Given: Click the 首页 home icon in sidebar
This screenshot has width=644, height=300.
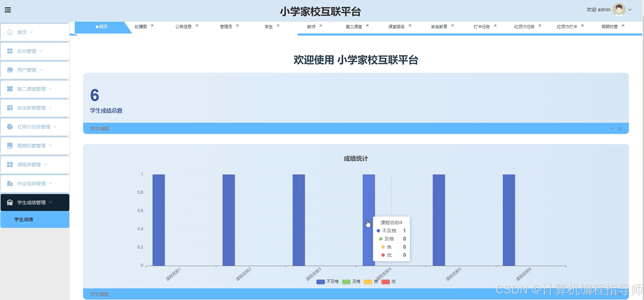Looking at the screenshot, I should coord(10,32).
